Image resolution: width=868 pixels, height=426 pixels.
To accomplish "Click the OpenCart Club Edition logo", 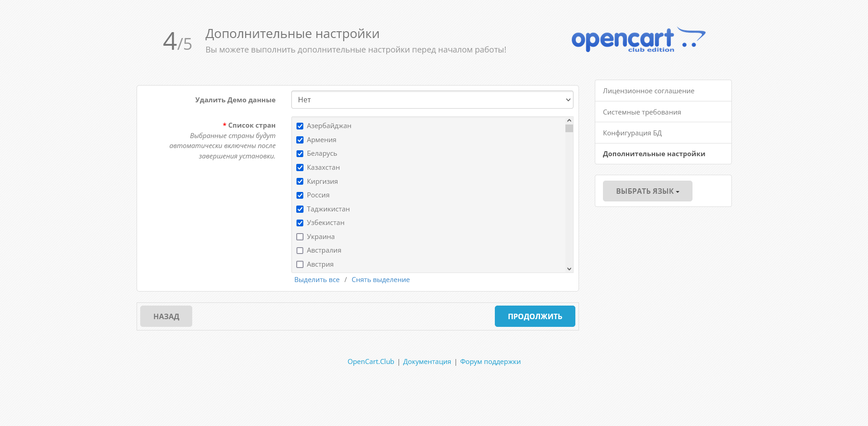I will click(637, 39).
